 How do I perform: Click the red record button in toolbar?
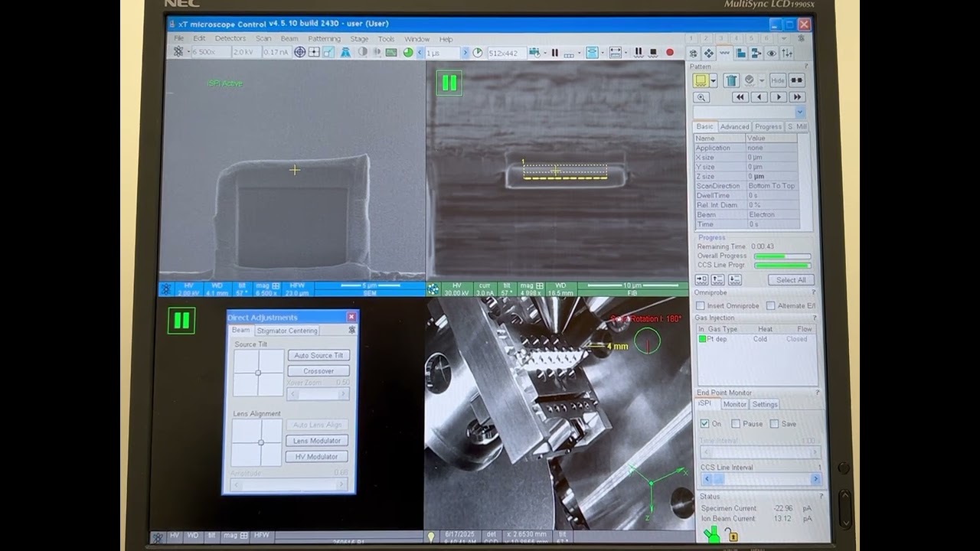670,52
